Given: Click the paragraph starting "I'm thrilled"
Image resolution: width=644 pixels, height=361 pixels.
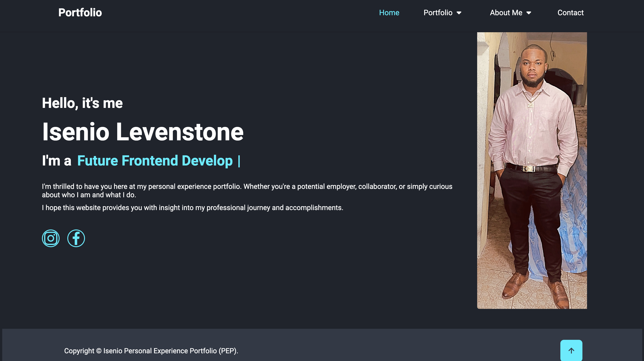Looking at the screenshot, I should 247,186.
